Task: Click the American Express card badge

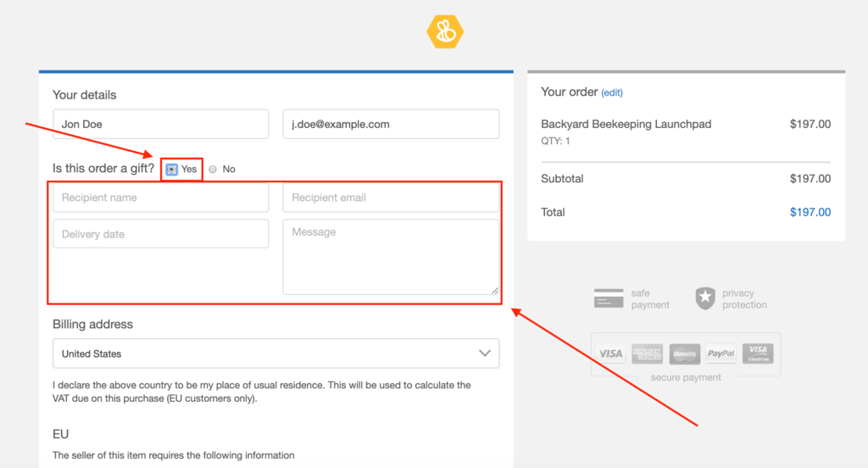Action: tap(648, 354)
